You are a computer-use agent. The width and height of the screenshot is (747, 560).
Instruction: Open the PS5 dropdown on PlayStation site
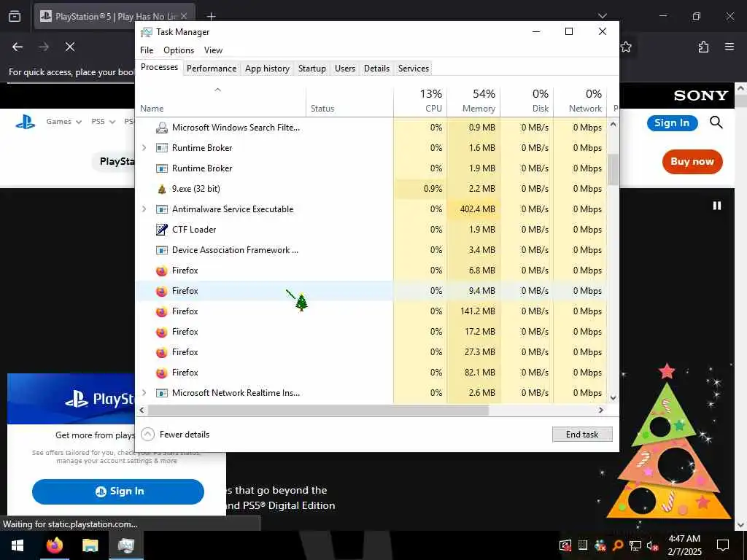[x=104, y=122]
